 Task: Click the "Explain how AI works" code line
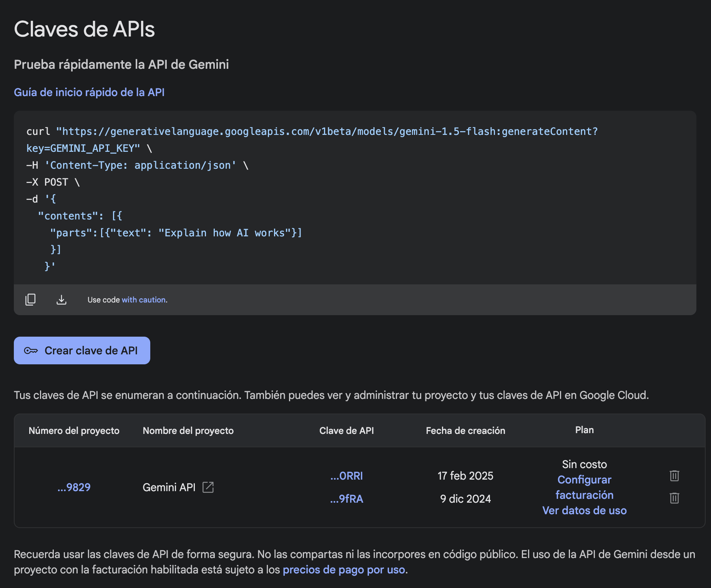click(176, 233)
